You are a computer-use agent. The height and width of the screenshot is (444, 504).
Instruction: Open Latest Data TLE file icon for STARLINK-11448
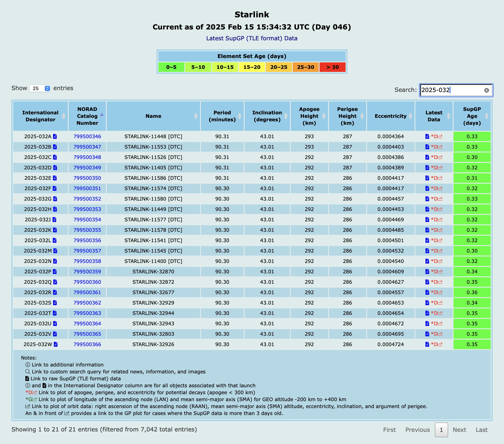pyautogui.click(x=427, y=136)
